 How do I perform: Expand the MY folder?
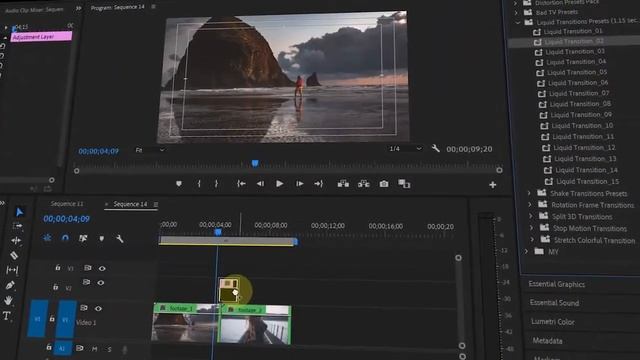527,251
